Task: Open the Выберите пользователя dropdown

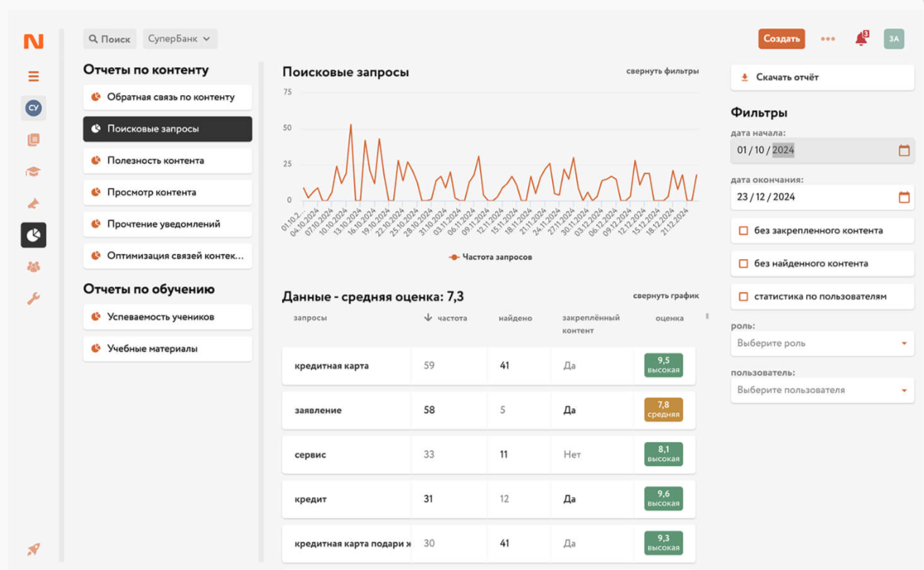Action: point(822,390)
